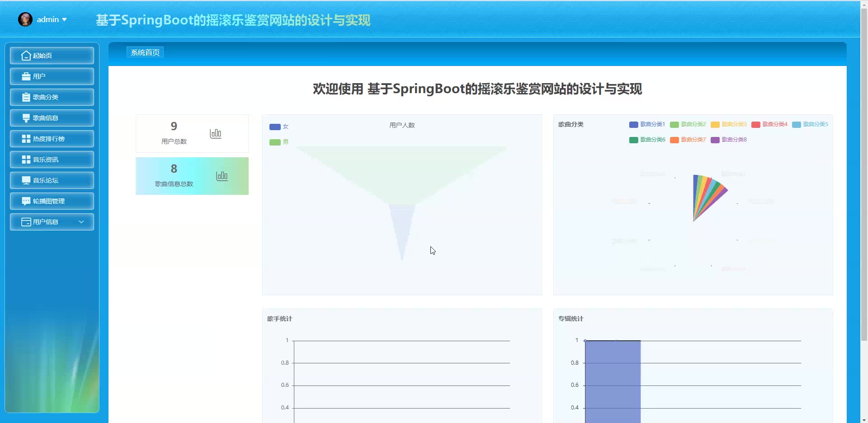Image resolution: width=868 pixels, height=423 pixels.
Task: Click the grid icon beside 音乐资讯
Action: (26, 160)
